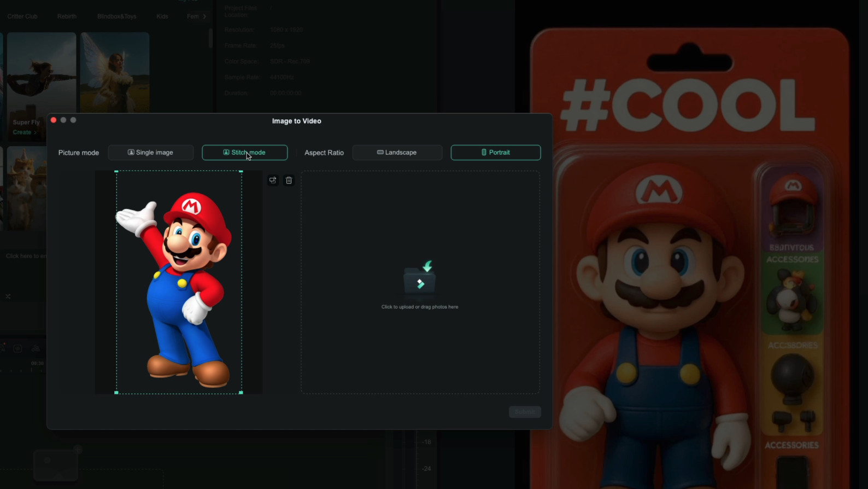Screen dimensions: 868x489
Task: Click the fairy wings template thumbnail
Action: click(115, 72)
